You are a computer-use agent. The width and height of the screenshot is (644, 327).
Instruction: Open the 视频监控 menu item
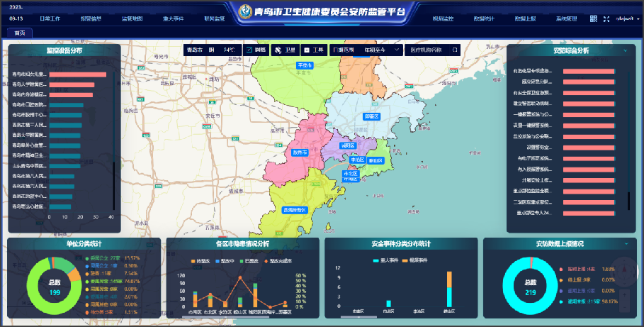(x=443, y=18)
